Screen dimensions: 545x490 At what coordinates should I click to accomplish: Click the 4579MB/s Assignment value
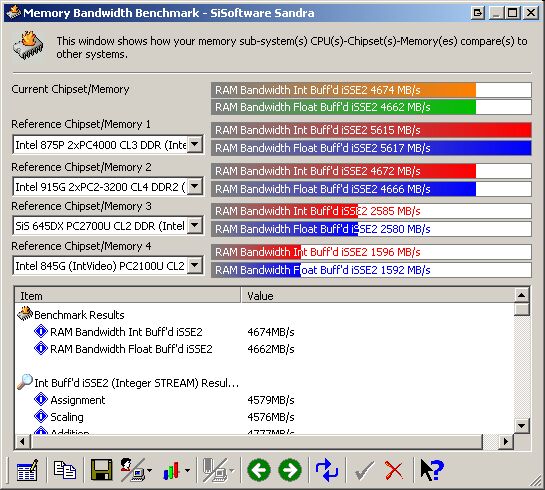tap(271, 400)
